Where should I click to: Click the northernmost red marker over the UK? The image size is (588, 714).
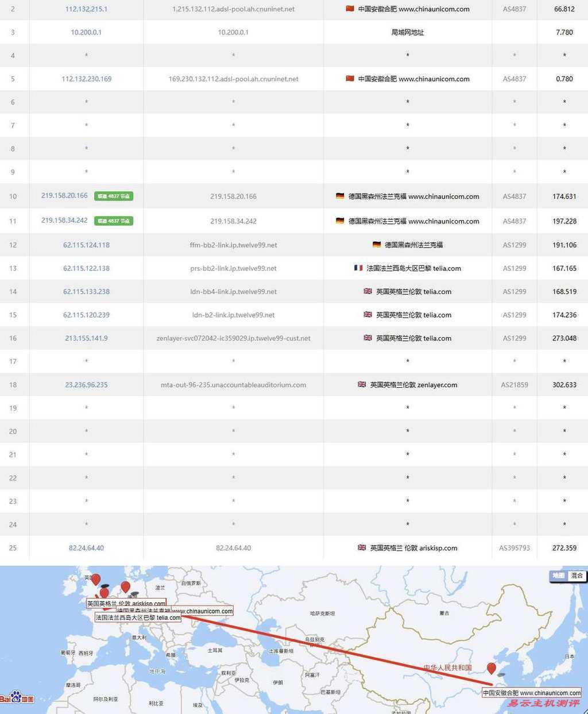[x=96, y=580]
